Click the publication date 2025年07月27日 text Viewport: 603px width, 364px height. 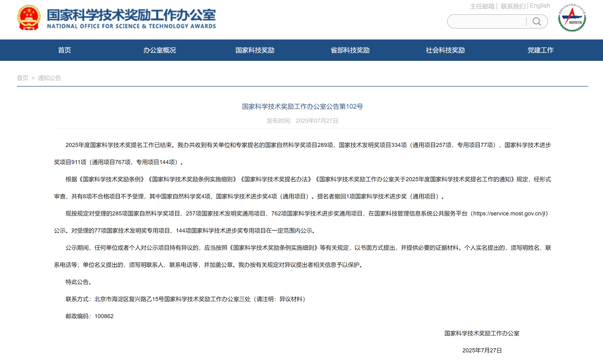coord(316,121)
